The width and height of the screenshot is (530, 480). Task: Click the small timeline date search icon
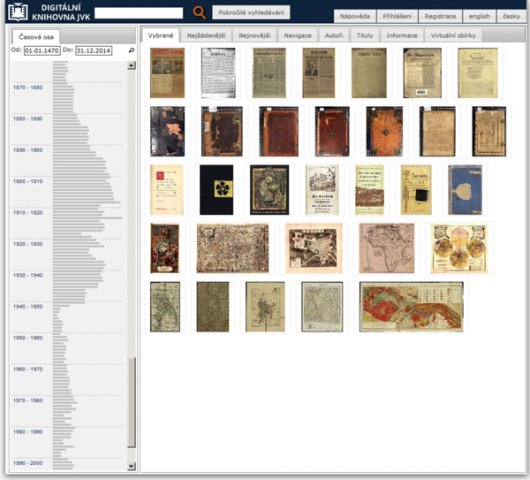131,50
